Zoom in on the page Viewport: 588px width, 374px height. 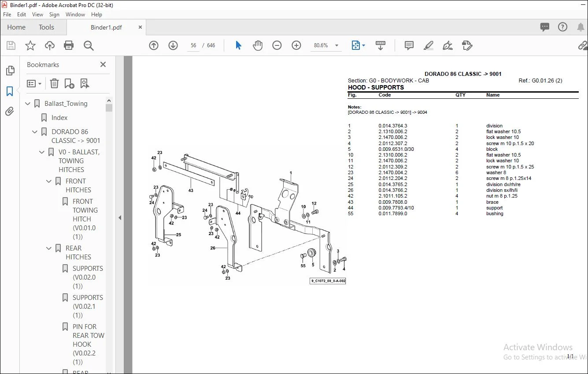296,45
